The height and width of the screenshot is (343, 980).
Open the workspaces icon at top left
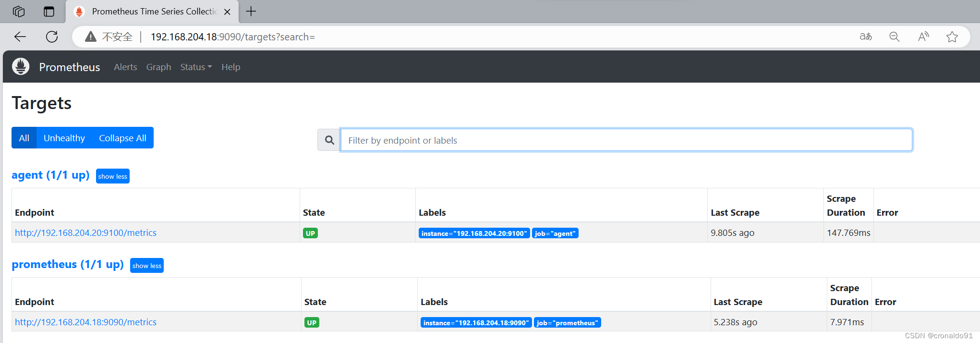tap(19, 12)
